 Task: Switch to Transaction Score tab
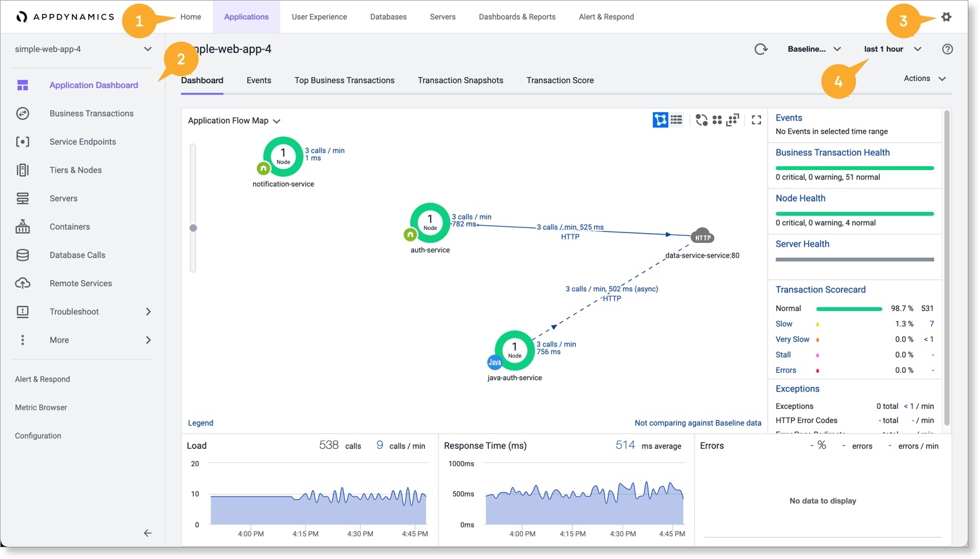[x=560, y=81]
